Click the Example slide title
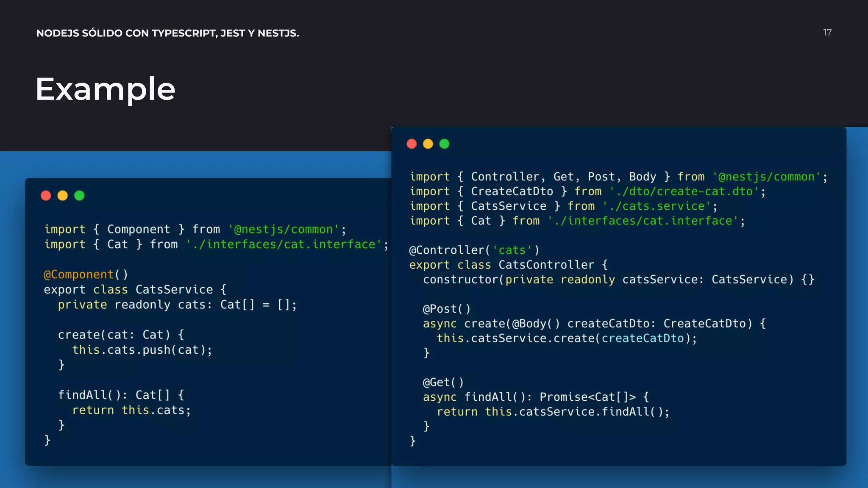This screenshot has height=488, width=868. click(x=105, y=89)
